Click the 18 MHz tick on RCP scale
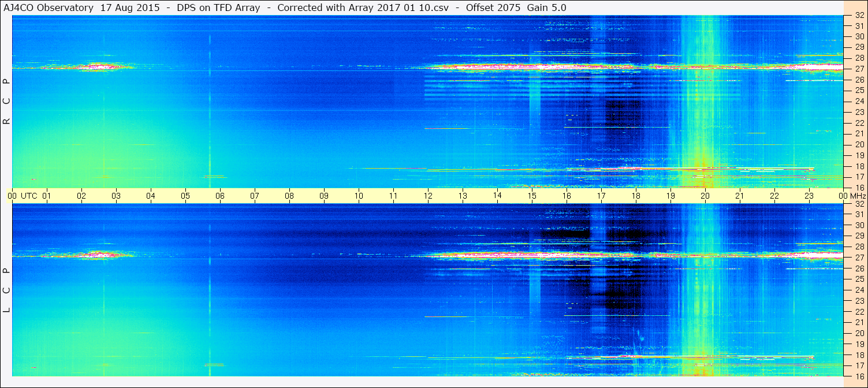868x388 pixels. point(859,166)
